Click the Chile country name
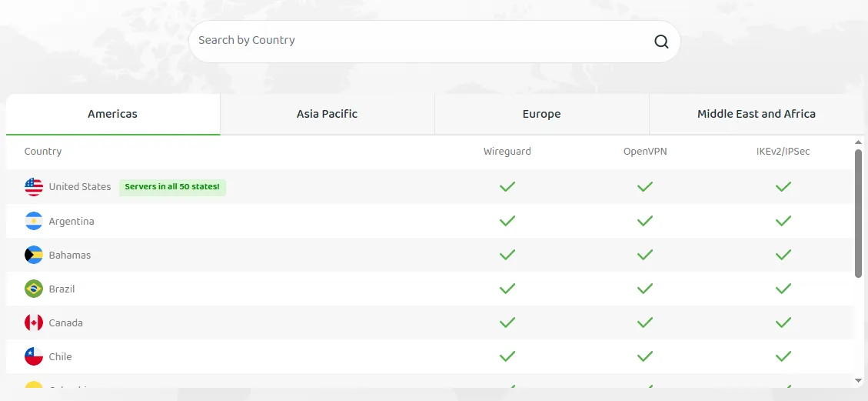This screenshot has width=868, height=401. click(x=60, y=356)
